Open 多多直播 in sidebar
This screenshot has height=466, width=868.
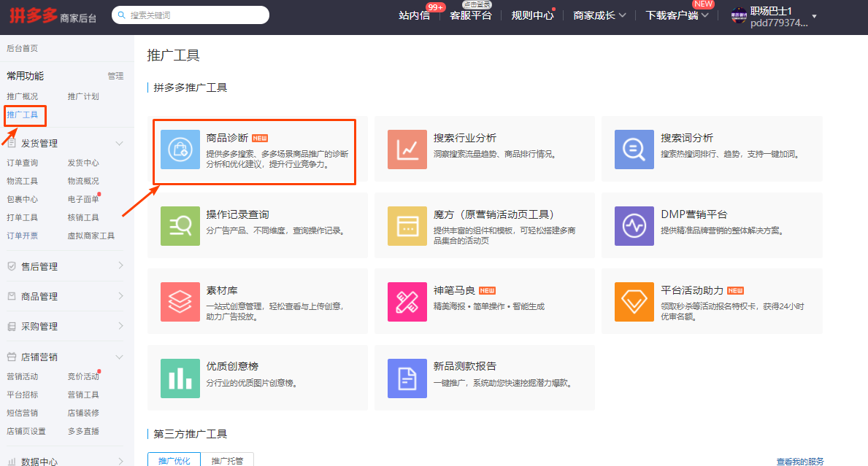(x=83, y=431)
